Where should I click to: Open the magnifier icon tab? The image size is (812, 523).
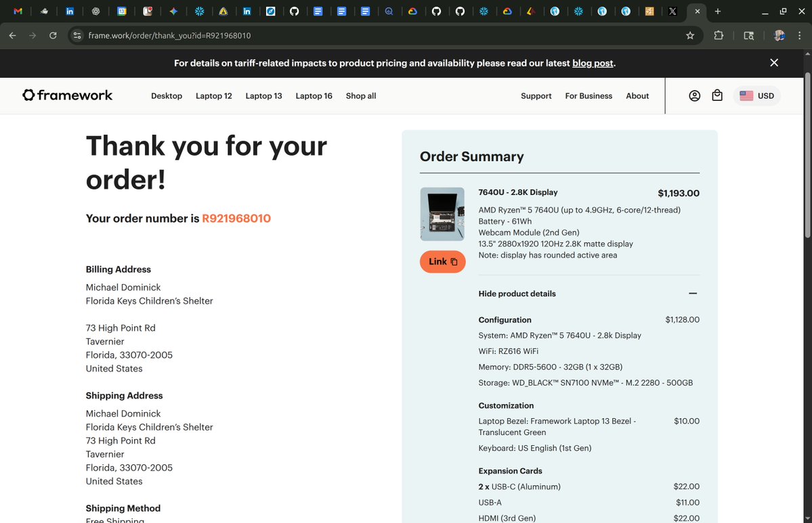tap(389, 12)
